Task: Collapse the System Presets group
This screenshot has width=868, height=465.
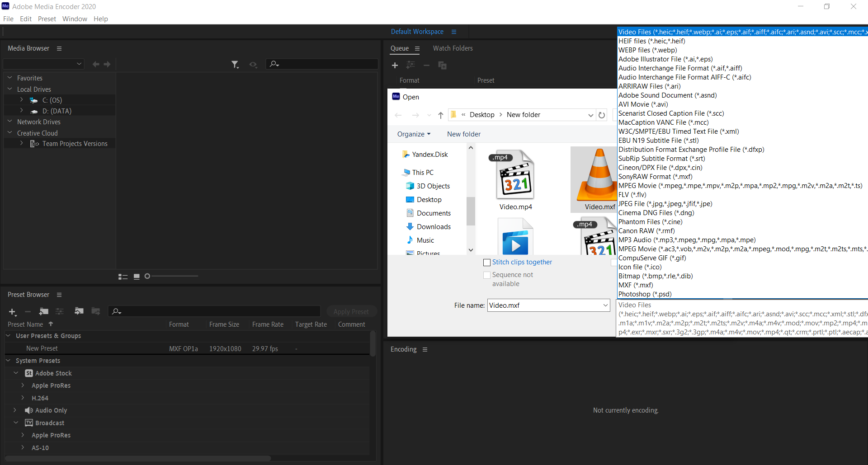Action: 8,361
